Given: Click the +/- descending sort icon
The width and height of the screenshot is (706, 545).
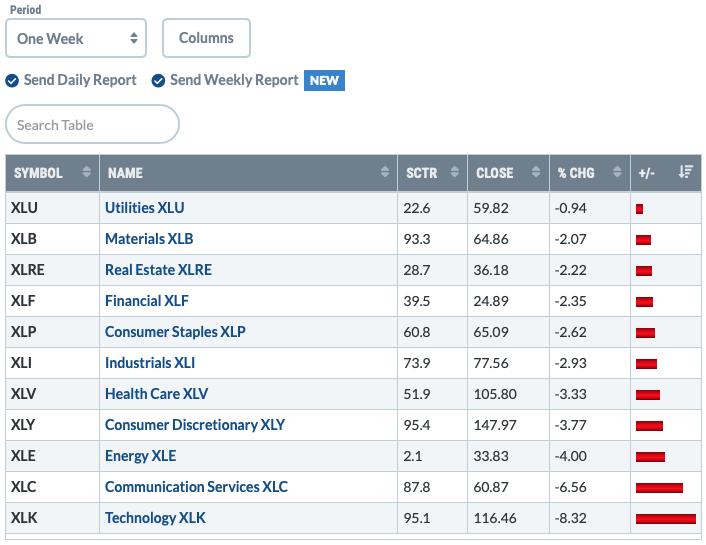Looking at the screenshot, I should [x=686, y=172].
